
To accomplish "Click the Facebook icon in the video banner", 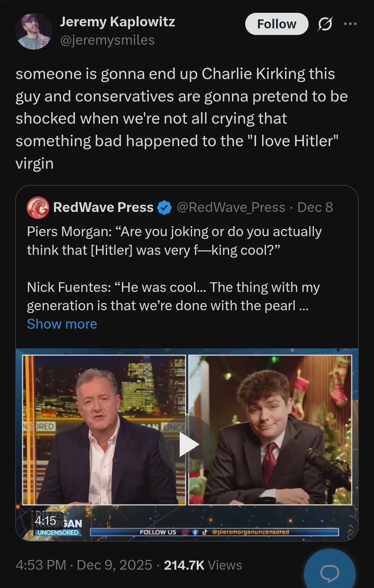I will pyautogui.click(x=195, y=532).
